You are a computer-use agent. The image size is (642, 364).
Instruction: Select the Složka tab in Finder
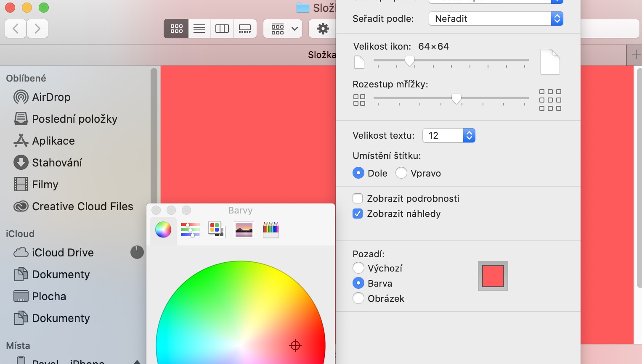[x=322, y=55]
